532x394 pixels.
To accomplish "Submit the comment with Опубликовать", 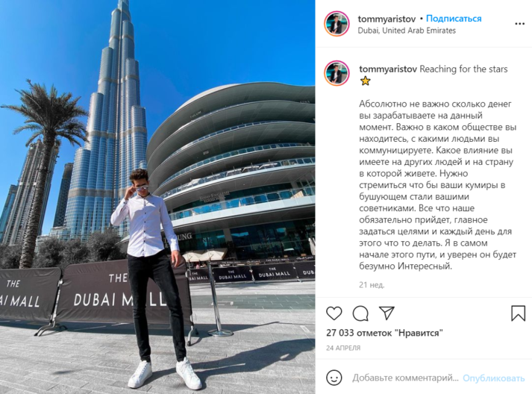I will 494,378.
